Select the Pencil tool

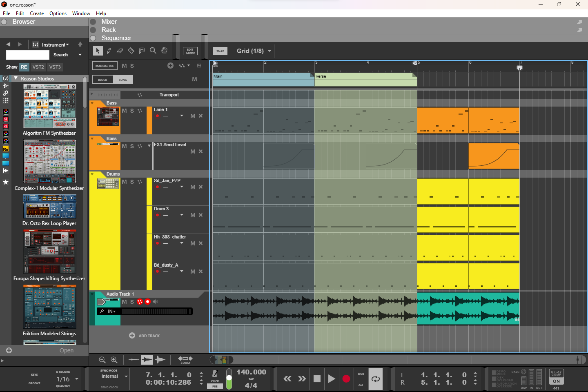click(x=109, y=51)
